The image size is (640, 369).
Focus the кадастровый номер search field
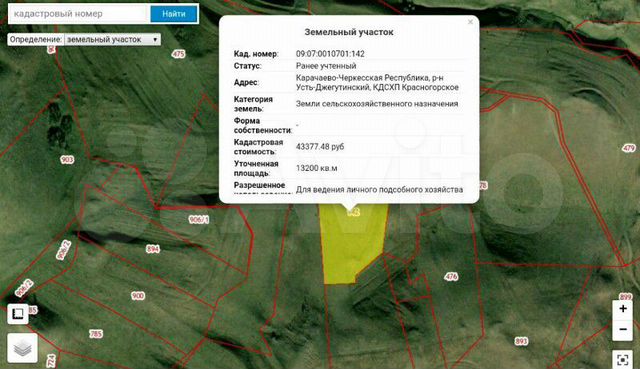[79, 14]
